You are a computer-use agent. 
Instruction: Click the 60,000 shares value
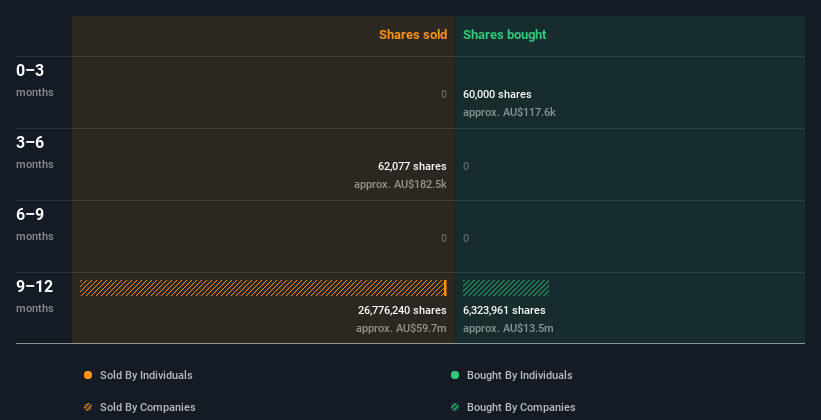497,94
